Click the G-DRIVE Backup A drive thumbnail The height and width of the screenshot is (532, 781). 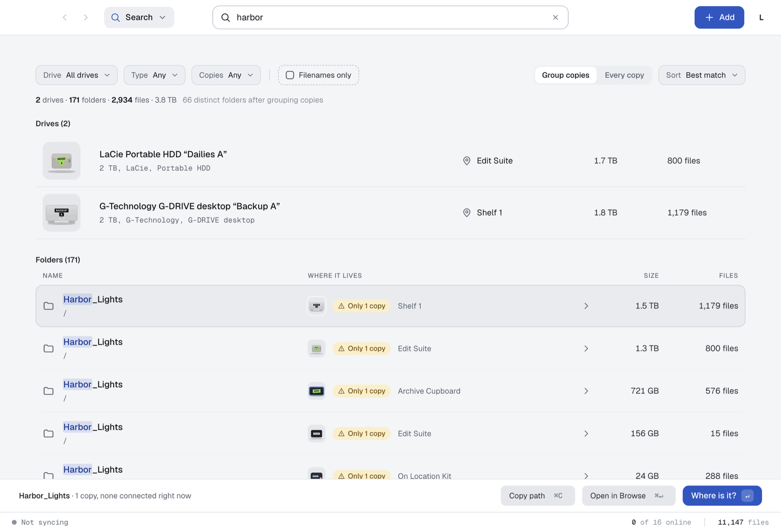(x=62, y=213)
